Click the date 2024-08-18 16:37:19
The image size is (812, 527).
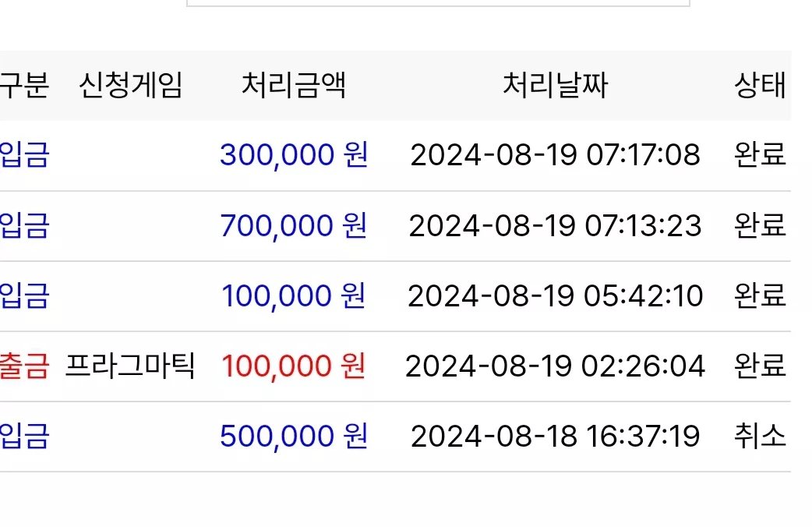[555, 436]
